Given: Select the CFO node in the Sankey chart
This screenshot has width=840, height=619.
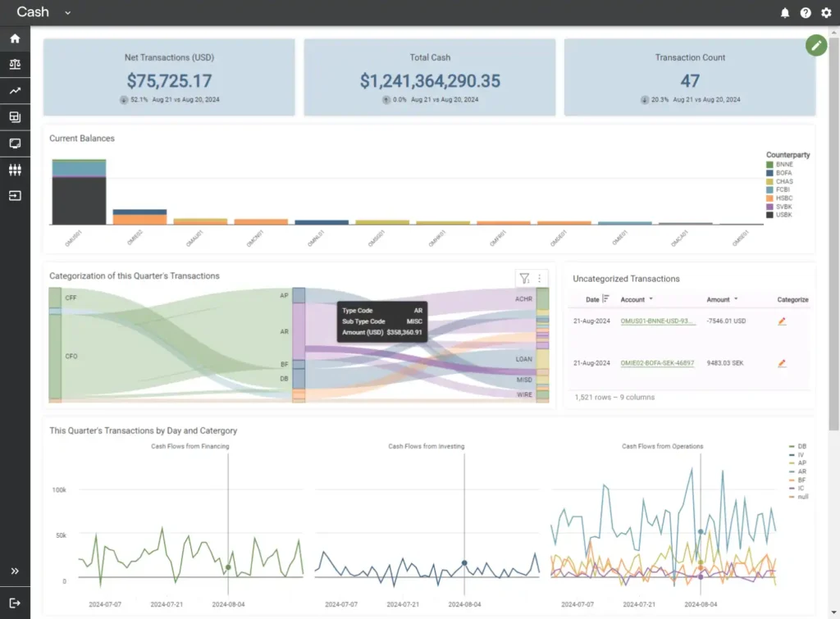Looking at the screenshot, I should 55,356.
